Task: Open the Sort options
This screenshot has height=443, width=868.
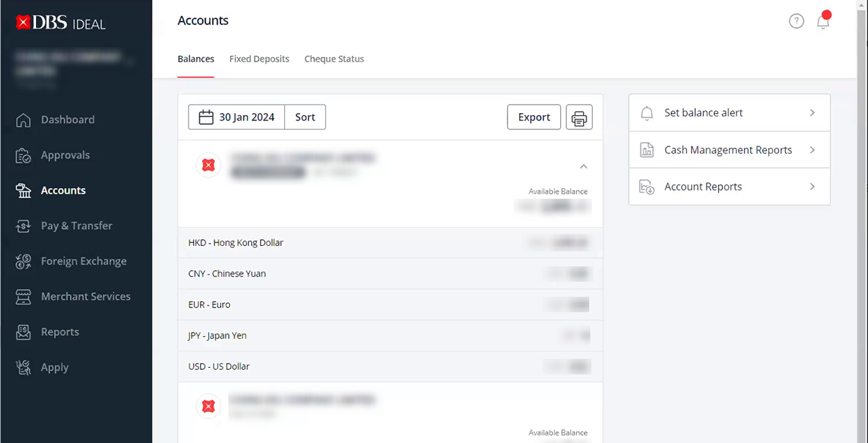Action: pos(305,117)
